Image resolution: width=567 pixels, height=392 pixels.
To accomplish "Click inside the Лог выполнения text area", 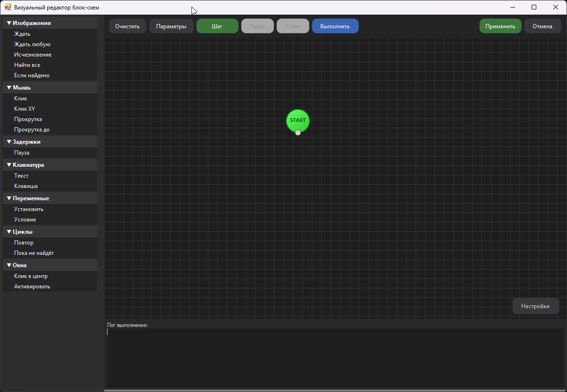I will pos(335,357).
